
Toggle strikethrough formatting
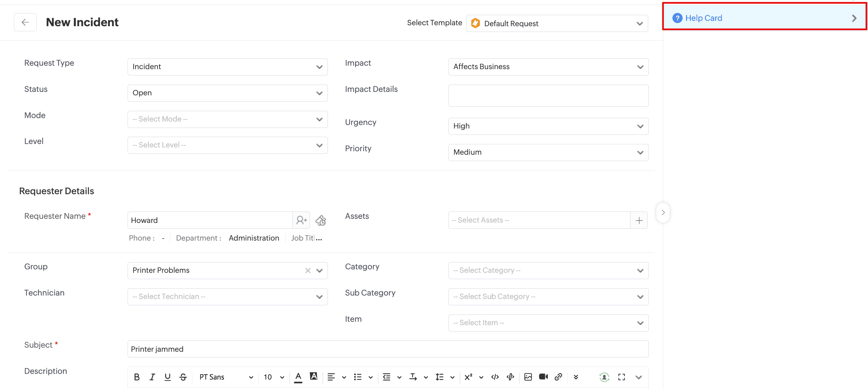[183, 377]
